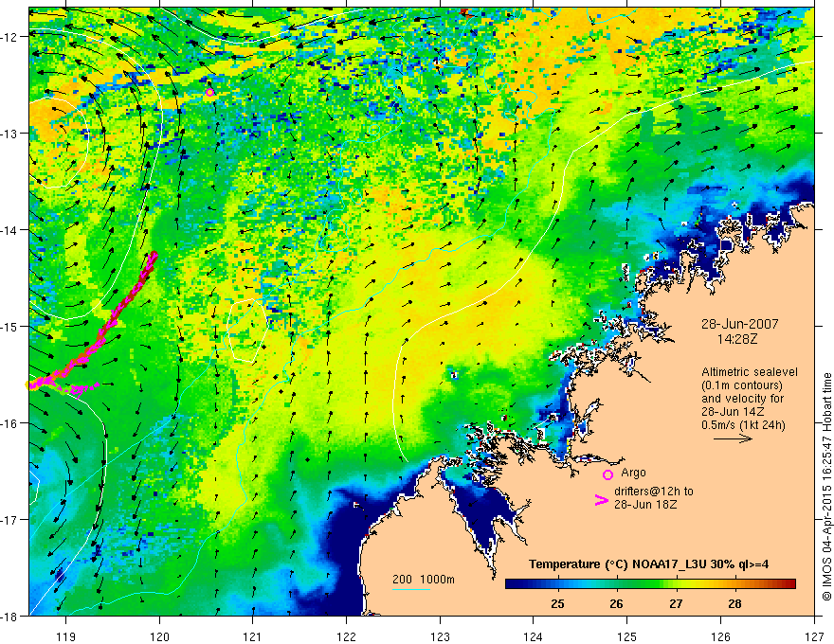Click the longitude axis label 126
834x644 pixels.
point(720,636)
